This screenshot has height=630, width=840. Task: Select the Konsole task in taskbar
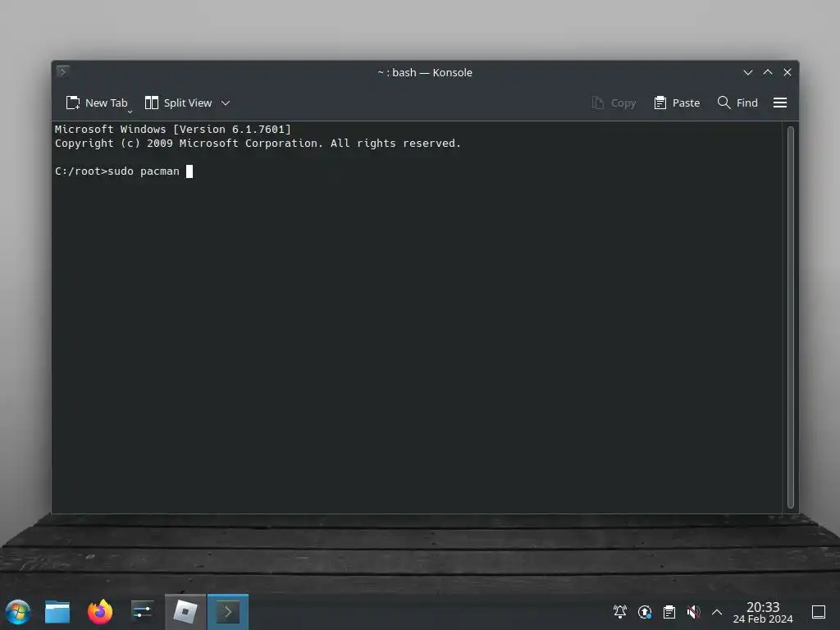pyautogui.click(x=228, y=612)
